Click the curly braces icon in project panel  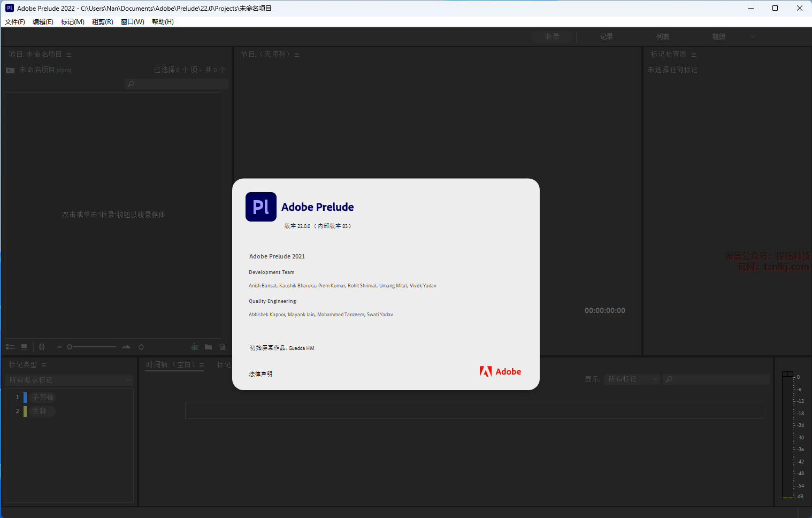(42, 347)
